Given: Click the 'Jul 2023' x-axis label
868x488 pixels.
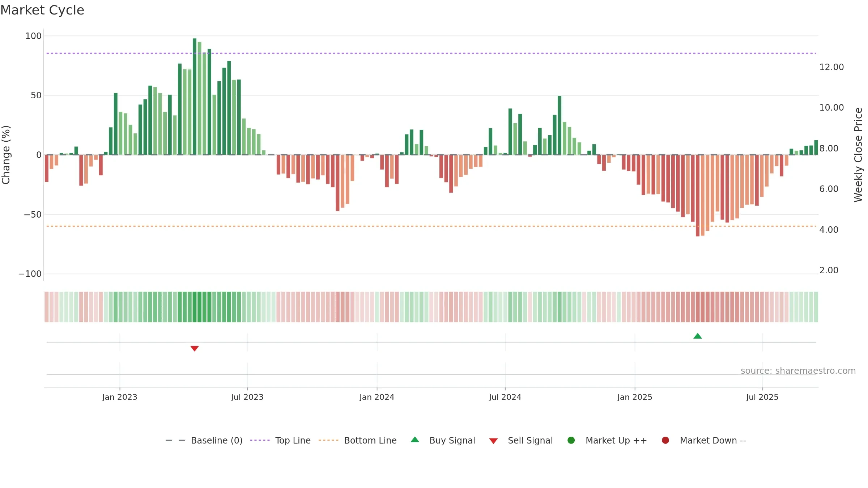Looking at the screenshot, I should coord(247,397).
